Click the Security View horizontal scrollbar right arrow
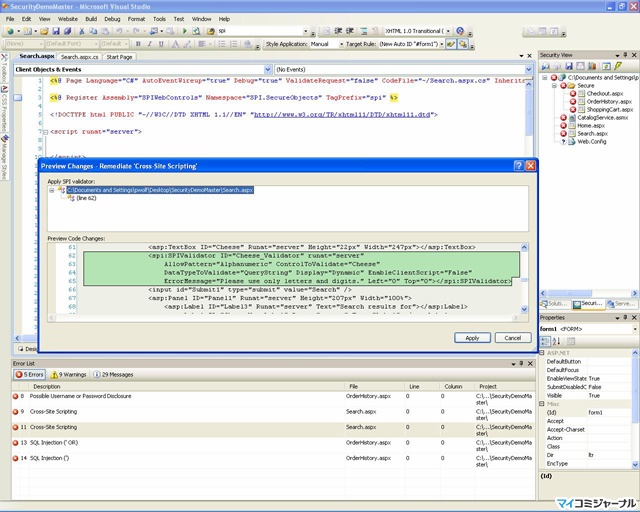 point(634,293)
